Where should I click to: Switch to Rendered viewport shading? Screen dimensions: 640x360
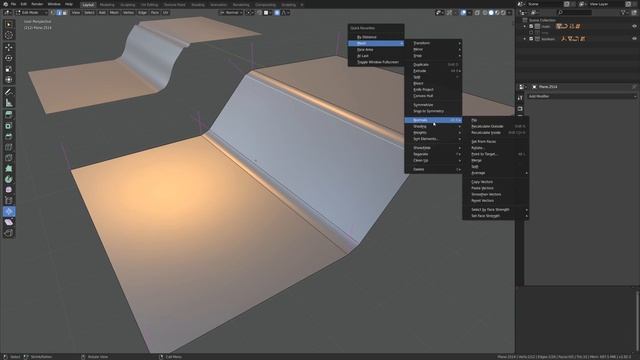[503, 13]
